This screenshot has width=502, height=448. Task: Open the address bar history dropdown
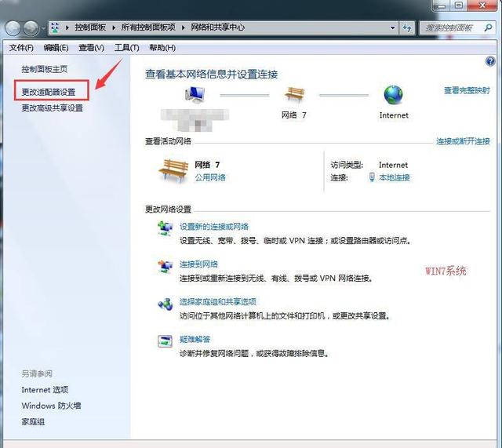(392, 28)
